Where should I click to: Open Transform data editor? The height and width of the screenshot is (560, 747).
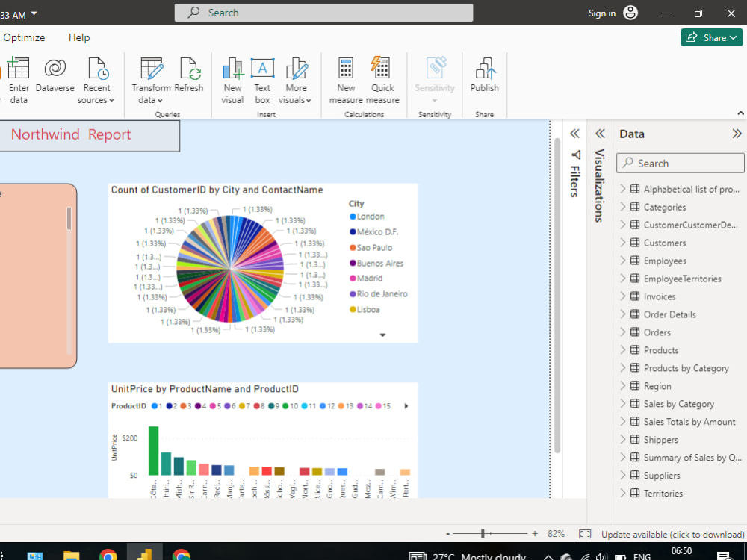(x=151, y=81)
